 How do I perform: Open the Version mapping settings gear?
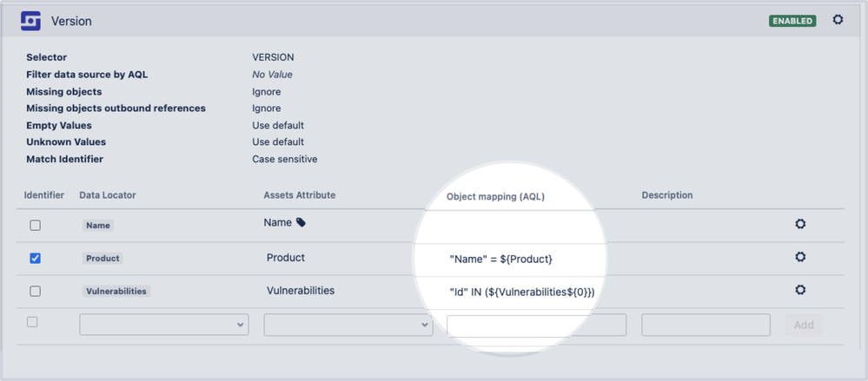coord(838,20)
